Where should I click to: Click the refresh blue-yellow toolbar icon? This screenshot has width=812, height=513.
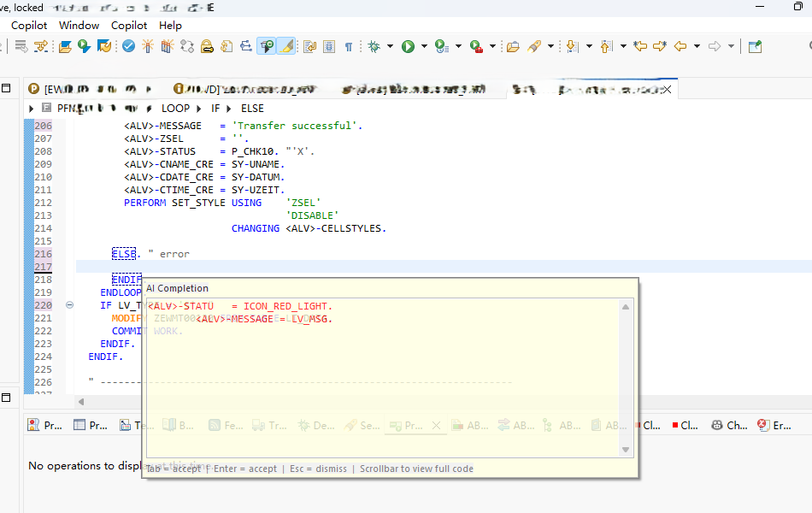tap(104, 47)
